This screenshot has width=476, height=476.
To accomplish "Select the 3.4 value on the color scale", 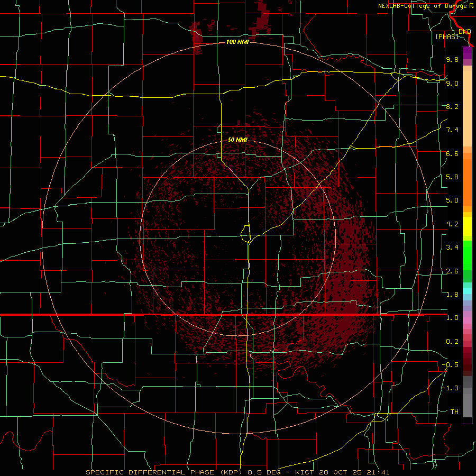I will [x=452, y=248].
